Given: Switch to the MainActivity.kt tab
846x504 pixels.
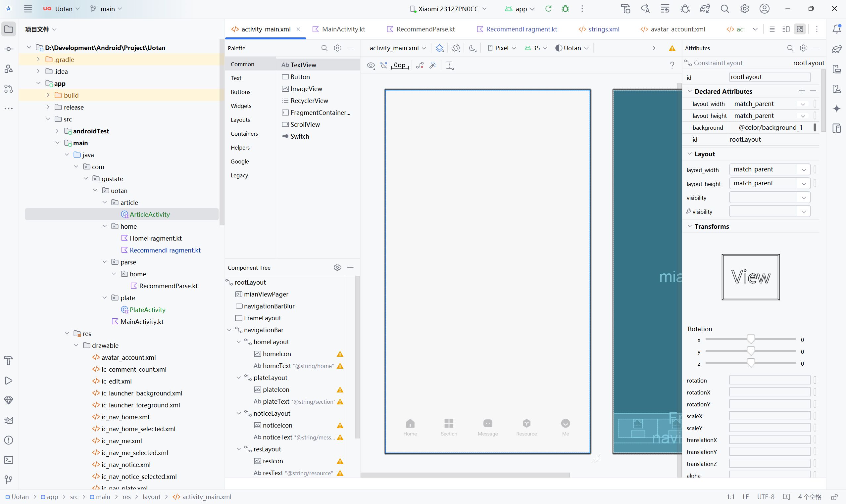Looking at the screenshot, I should point(339,29).
